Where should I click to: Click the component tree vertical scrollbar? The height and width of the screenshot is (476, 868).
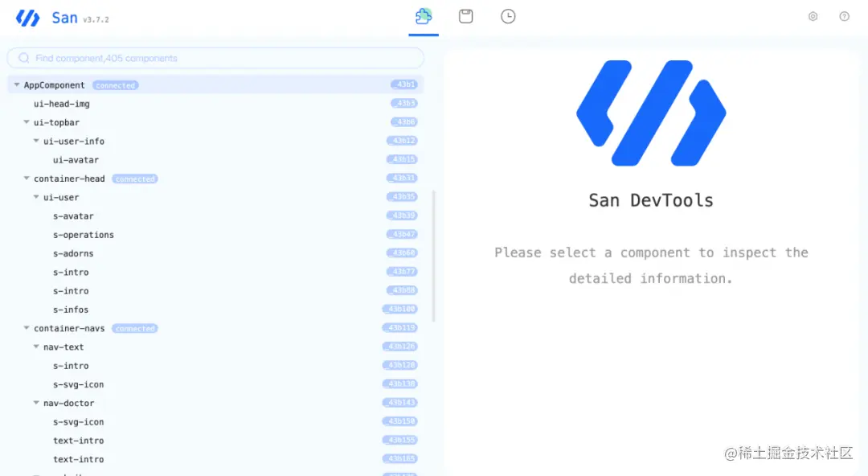(x=433, y=256)
